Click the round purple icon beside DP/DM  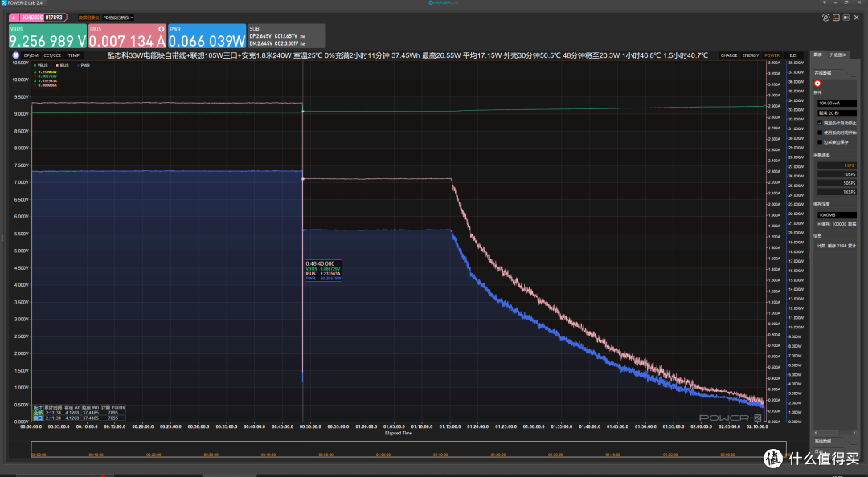coord(16,55)
